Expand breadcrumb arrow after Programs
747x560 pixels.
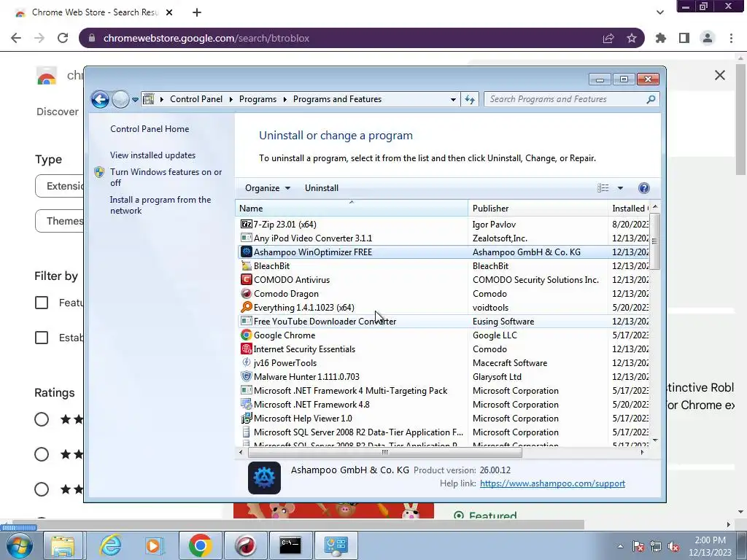tap(285, 99)
